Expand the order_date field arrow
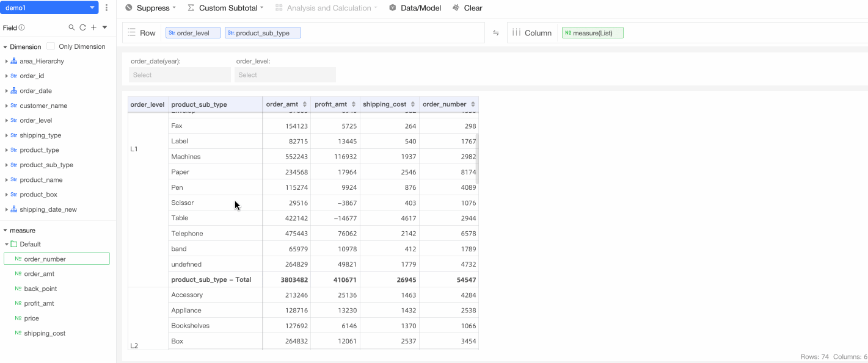The image size is (868, 363). pos(6,91)
